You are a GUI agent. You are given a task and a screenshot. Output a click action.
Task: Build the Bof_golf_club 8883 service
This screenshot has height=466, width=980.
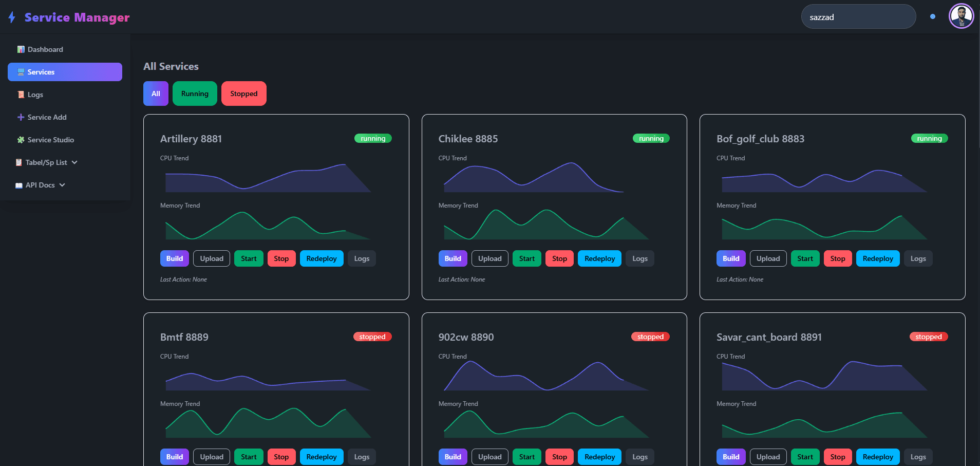point(731,258)
